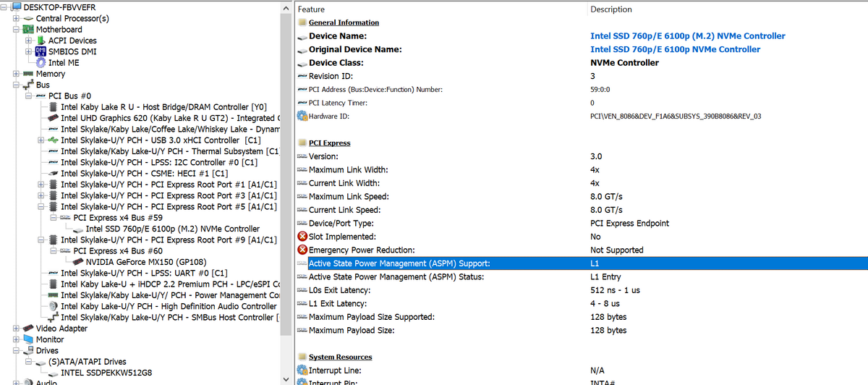This screenshot has width=868, height=385.
Task: Click the Maximum Link Speed row
Action: point(582,197)
